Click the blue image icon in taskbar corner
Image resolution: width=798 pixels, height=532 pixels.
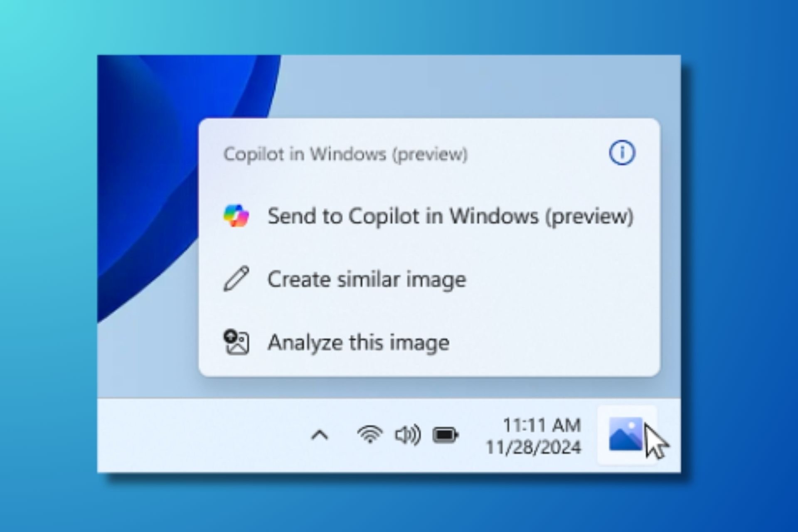point(626,434)
